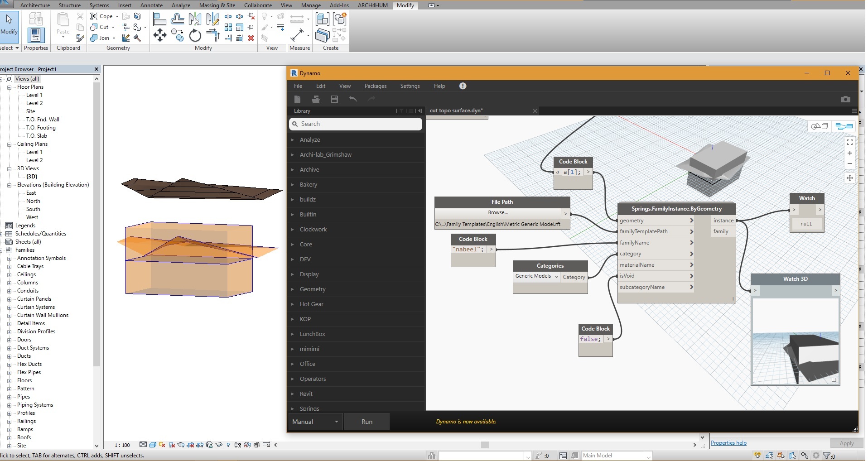Viewport: 868px width, 461px height.
Task: Click the Dynamo save file icon
Action: pyautogui.click(x=334, y=99)
